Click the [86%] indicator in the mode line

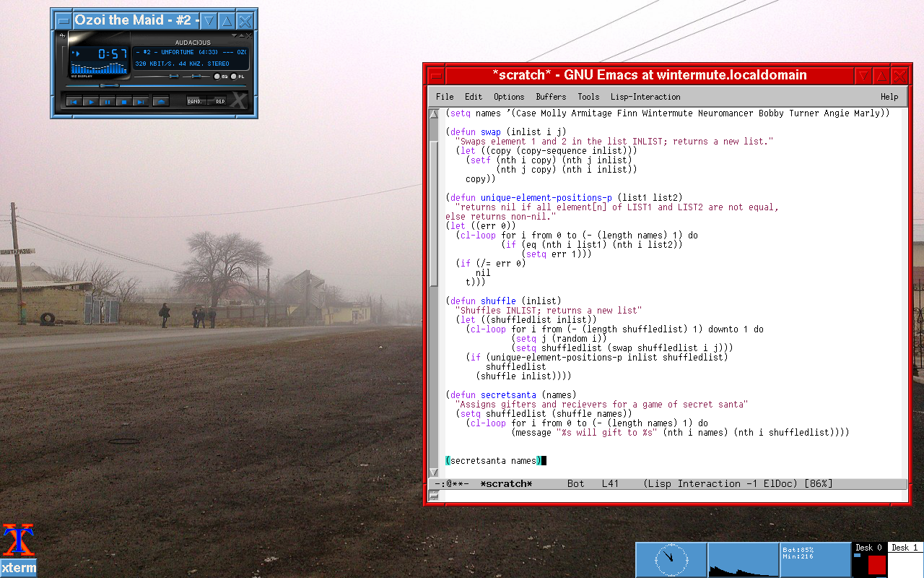click(x=819, y=483)
